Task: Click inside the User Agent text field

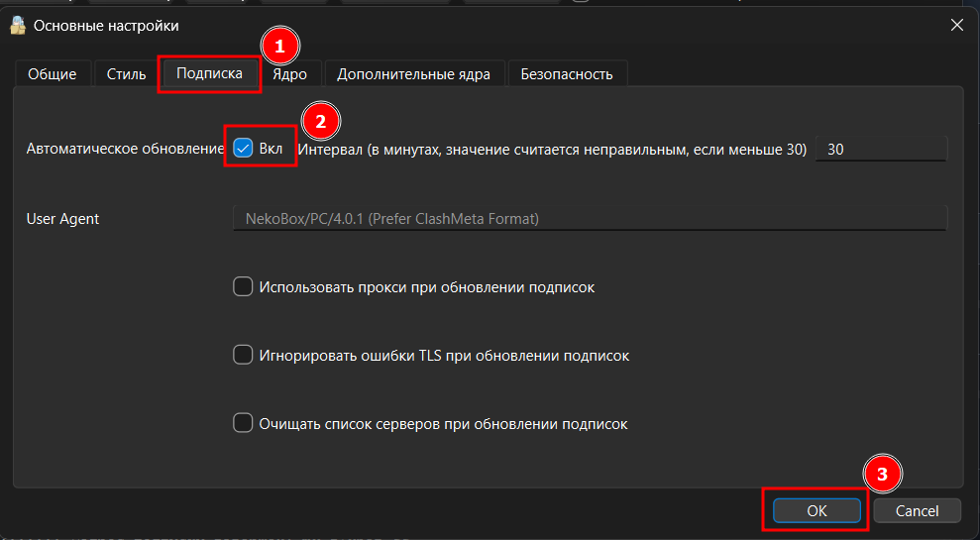Action: tap(589, 218)
